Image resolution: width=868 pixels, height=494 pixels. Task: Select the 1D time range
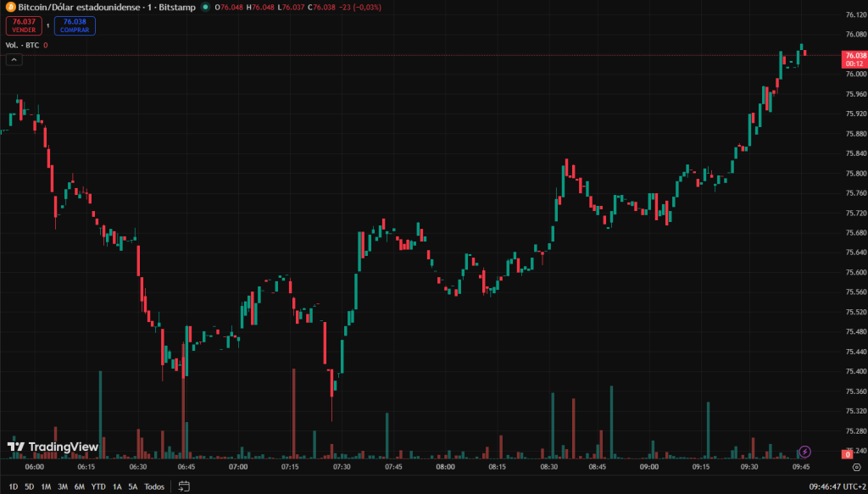pyautogui.click(x=14, y=486)
